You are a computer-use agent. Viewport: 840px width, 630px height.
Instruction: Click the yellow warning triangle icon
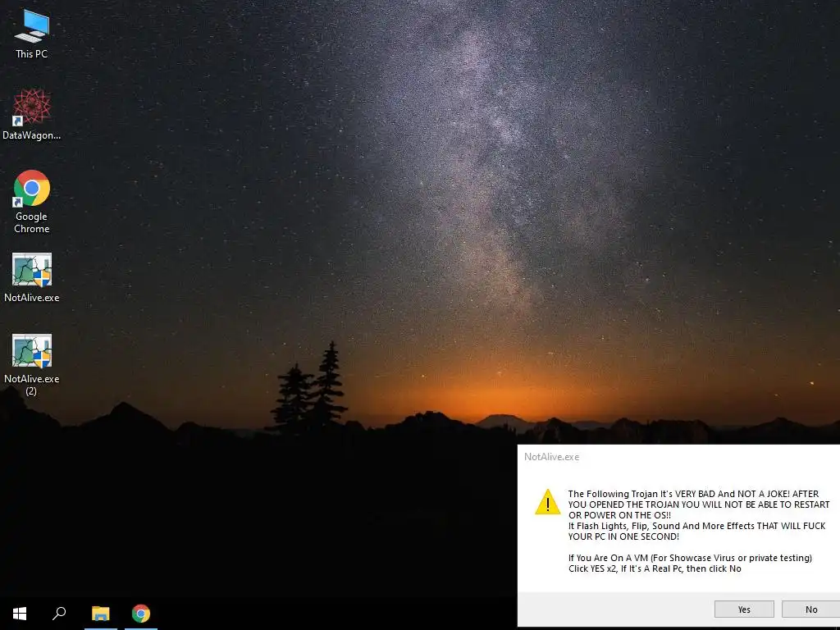click(547, 502)
